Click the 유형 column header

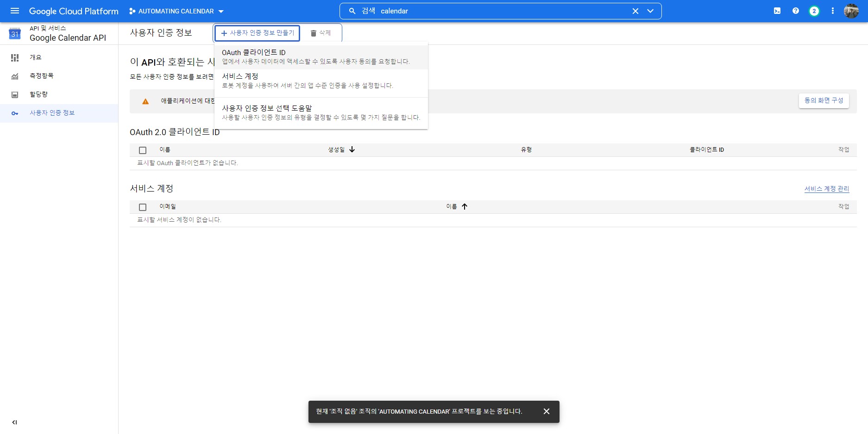point(526,149)
